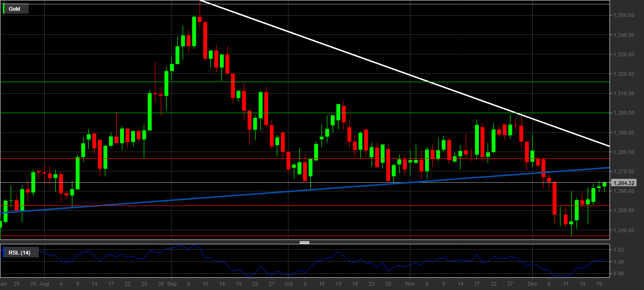
Task: Click the Aug label on date axis
Action: pos(44,283)
